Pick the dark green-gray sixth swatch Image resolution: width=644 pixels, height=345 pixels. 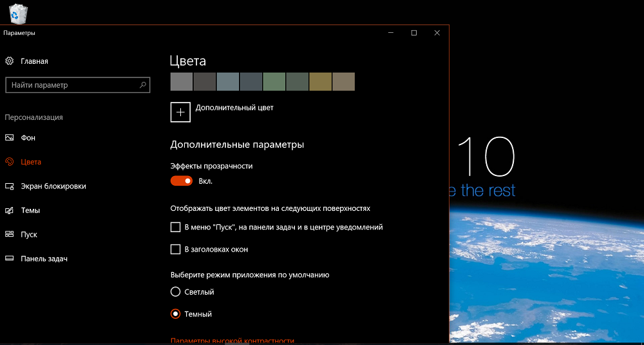point(298,82)
